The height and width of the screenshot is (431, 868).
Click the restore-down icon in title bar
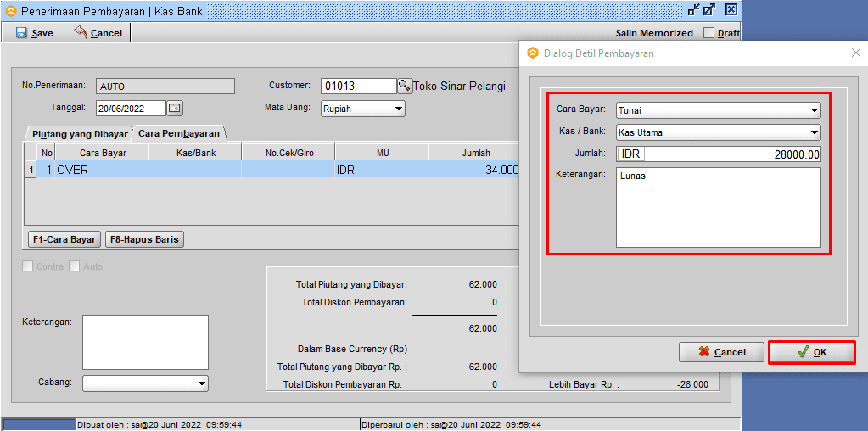pos(693,9)
